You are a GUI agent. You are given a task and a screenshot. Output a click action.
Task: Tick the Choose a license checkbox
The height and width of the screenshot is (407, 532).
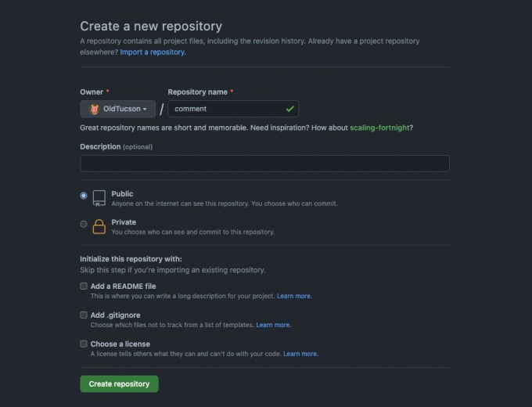(84, 344)
